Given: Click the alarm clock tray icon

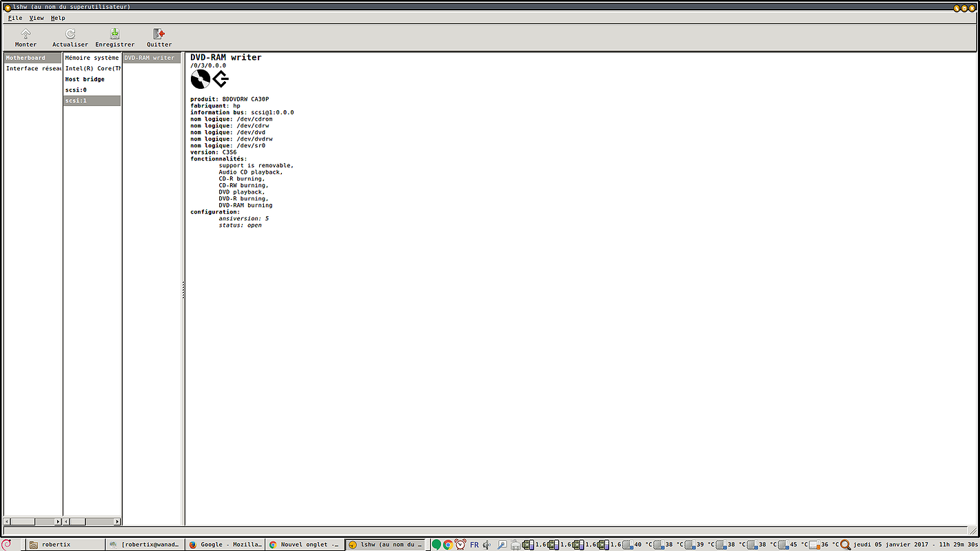Looking at the screenshot, I should pos(460,544).
